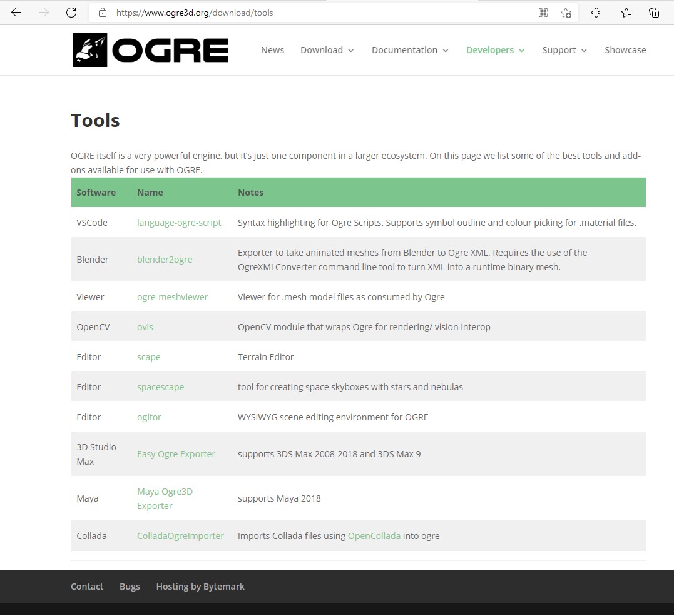Open the Easy Ogre Exporter link
This screenshot has height=616, width=674.
[x=176, y=454]
